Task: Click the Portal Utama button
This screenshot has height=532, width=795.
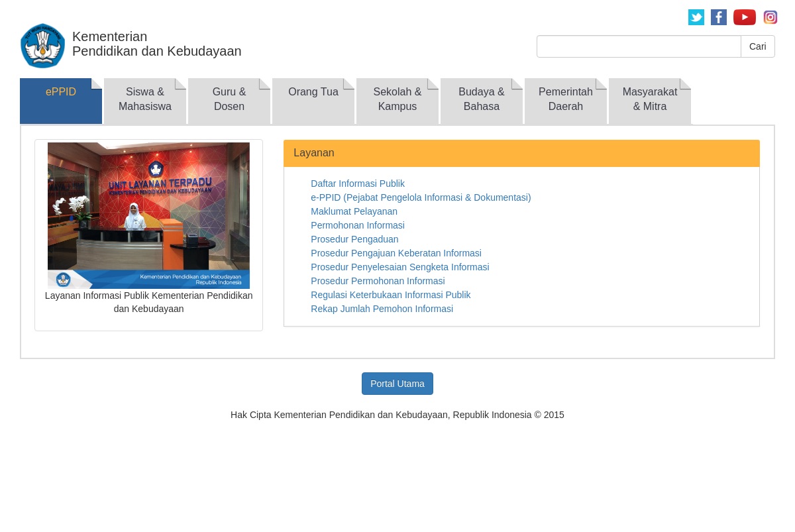Action: point(397,384)
